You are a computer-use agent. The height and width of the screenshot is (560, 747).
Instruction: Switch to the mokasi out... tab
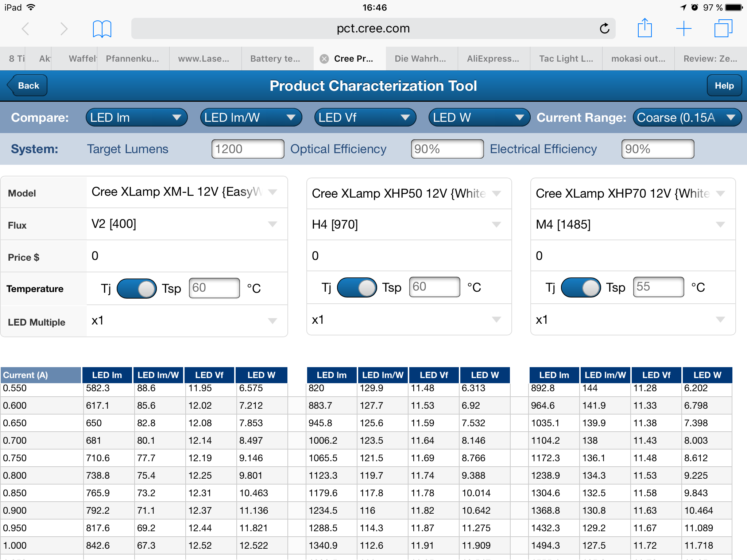pyautogui.click(x=638, y=59)
